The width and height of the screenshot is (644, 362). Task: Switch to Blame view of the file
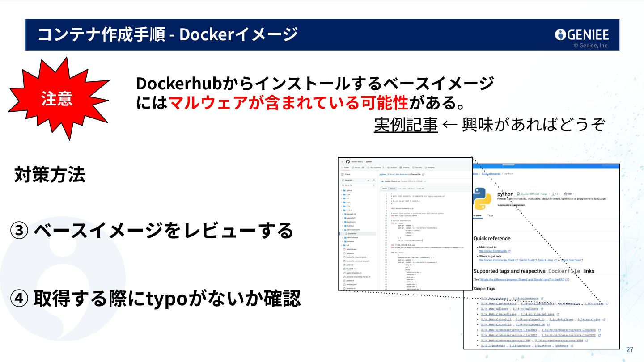[x=393, y=189]
